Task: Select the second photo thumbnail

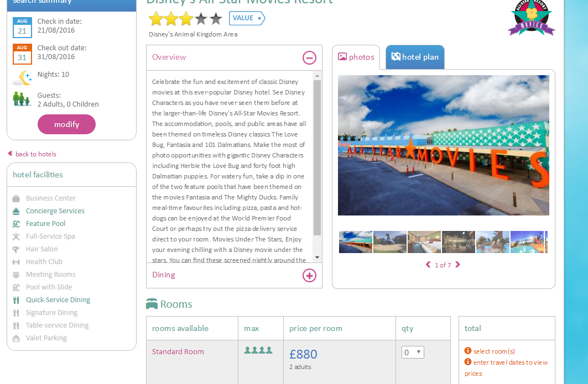Action: click(x=390, y=242)
